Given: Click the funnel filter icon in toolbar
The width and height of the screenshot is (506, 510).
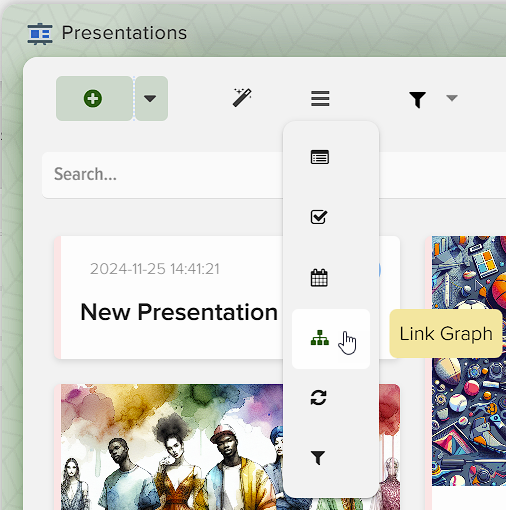Looking at the screenshot, I should tap(417, 99).
